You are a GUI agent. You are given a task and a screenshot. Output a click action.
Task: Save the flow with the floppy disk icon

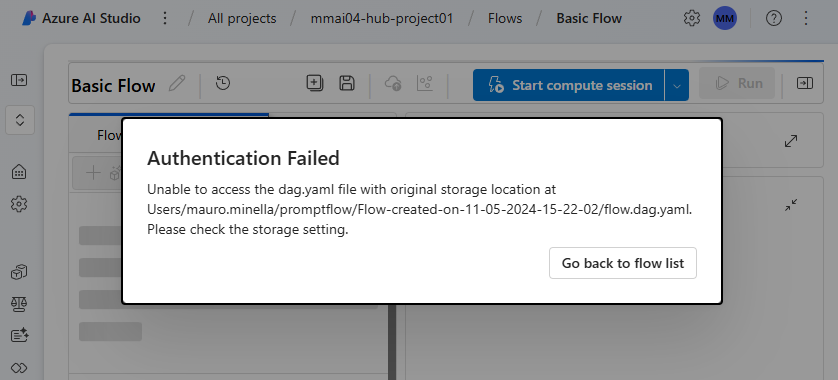click(x=347, y=83)
